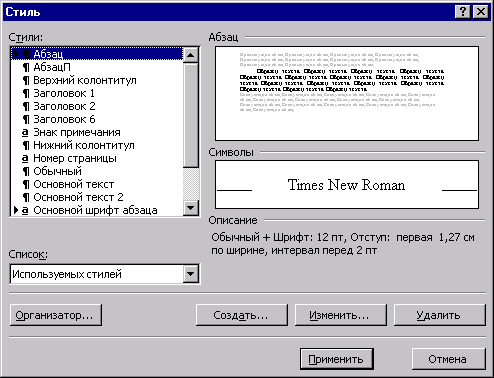This screenshot has width=494, height=378.
Task: Click paragraph mark icon beside Заголовок 1
Action: pyautogui.click(x=26, y=93)
